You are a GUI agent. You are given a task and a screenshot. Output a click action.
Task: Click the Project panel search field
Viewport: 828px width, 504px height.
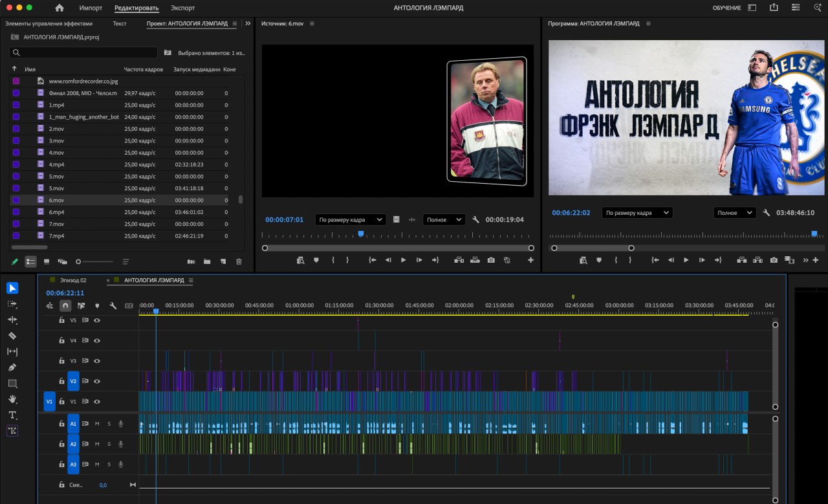click(84, 52)
